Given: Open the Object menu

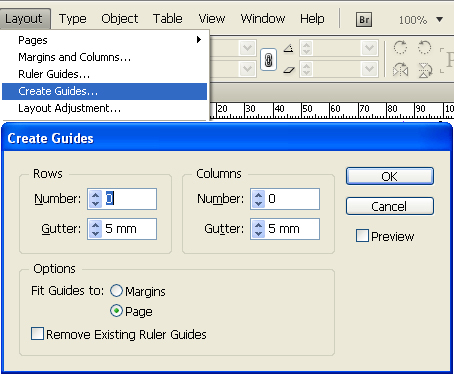Looking at the screenshot, I should point(119,19).
